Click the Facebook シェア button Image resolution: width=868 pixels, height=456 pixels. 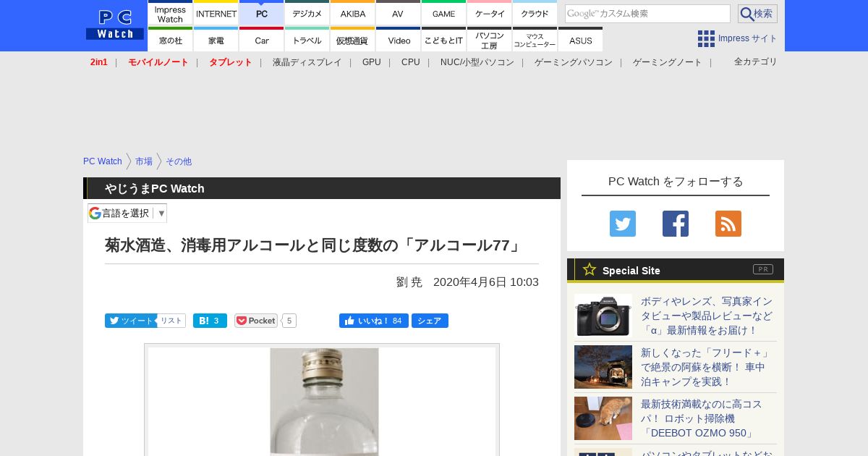pyautogui.click(x=430, y=321)
